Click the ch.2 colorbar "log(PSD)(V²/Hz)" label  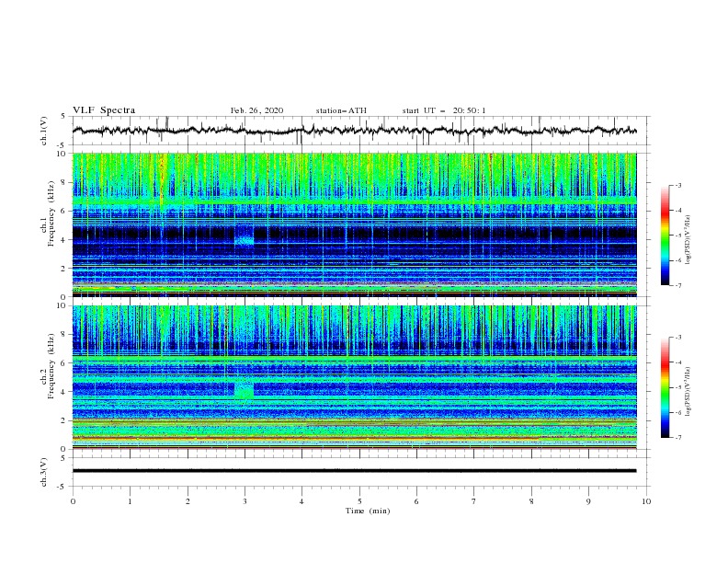(x=688, y=391)
